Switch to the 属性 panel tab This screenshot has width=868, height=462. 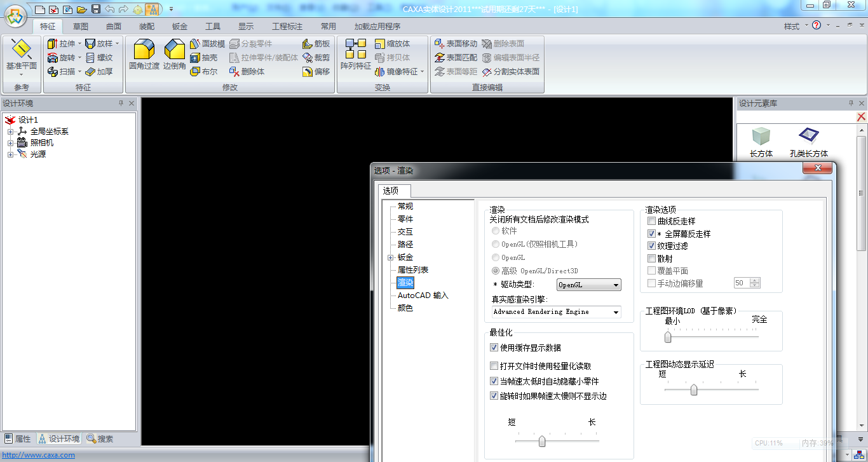(x=18, y=438)
